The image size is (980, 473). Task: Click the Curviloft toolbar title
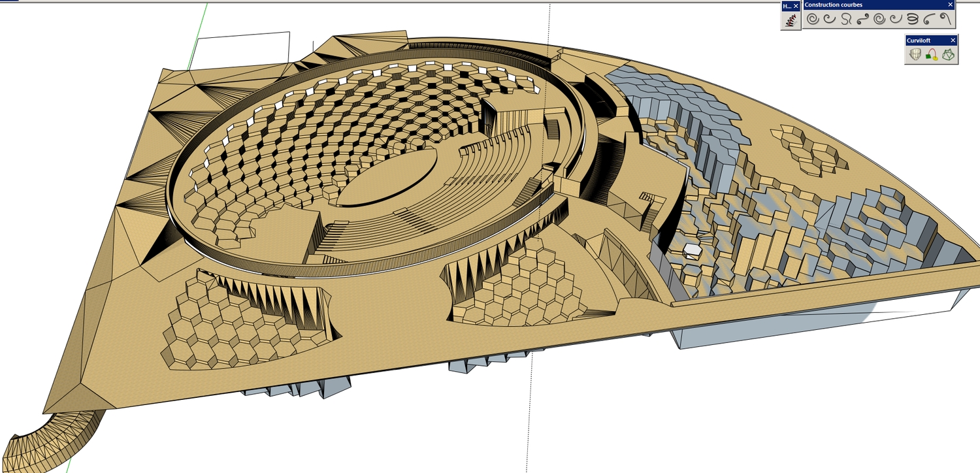coord(918,41)
